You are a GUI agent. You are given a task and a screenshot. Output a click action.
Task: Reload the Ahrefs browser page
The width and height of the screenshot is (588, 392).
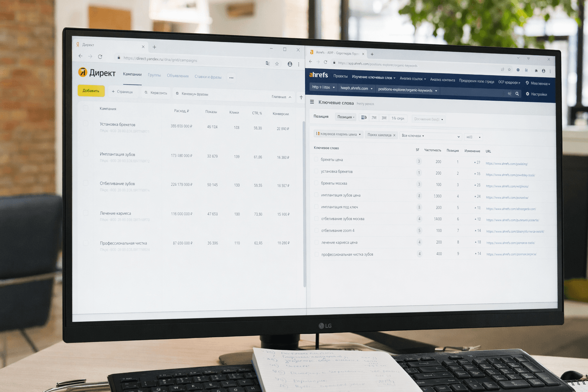(325, 62)
